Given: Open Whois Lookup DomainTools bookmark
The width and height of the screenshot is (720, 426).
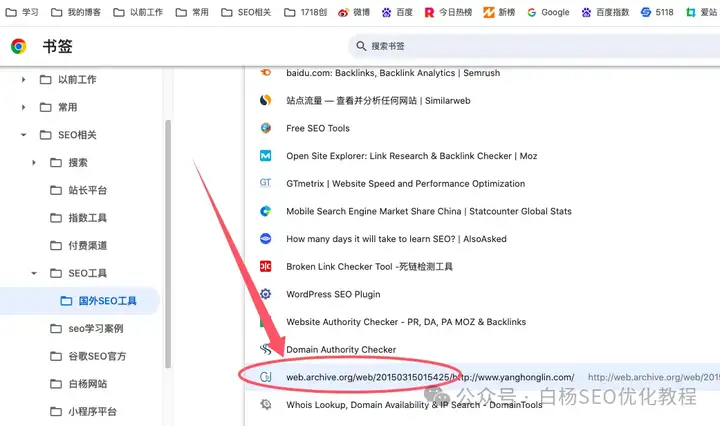Looking at the screenshot, I should pos(414,404).
